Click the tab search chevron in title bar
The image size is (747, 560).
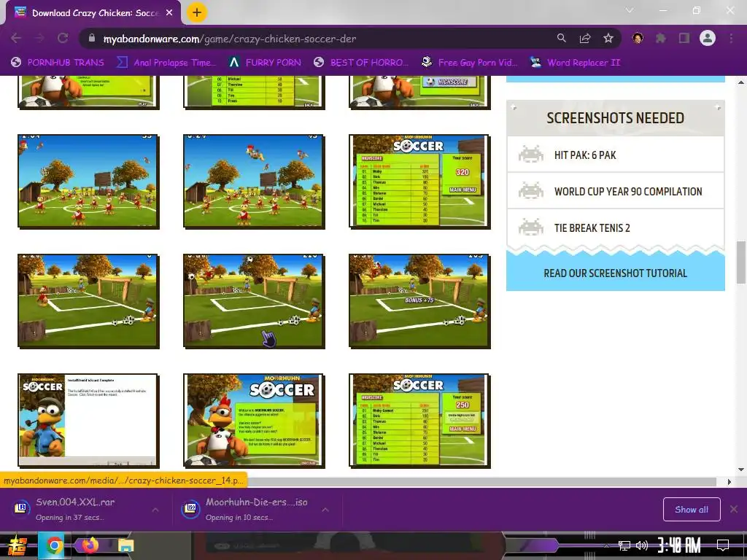(630, 10)
